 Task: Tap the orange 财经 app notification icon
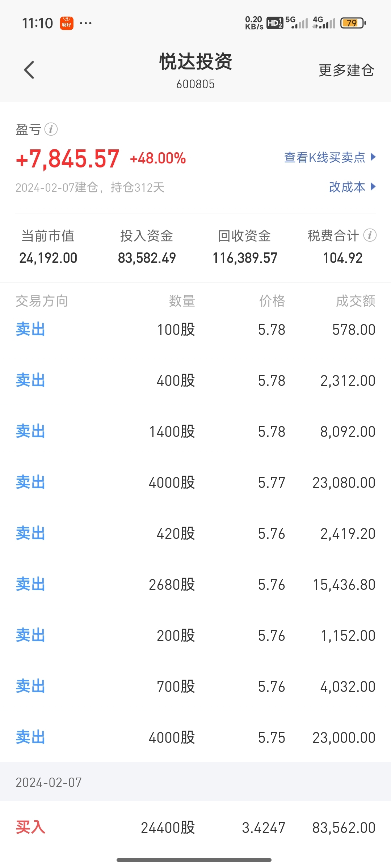[67, 23]
